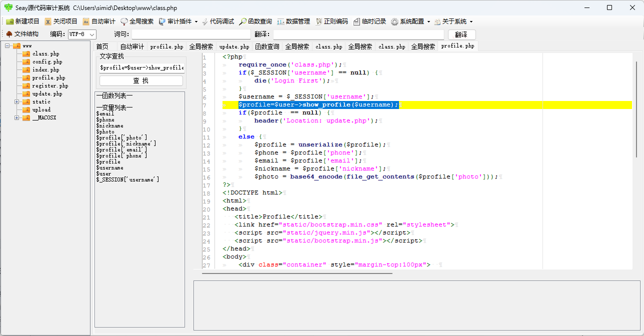Screen dimensions: 644x336
Task: Switch to the 首页 tab
Action: tap(102, 46)
